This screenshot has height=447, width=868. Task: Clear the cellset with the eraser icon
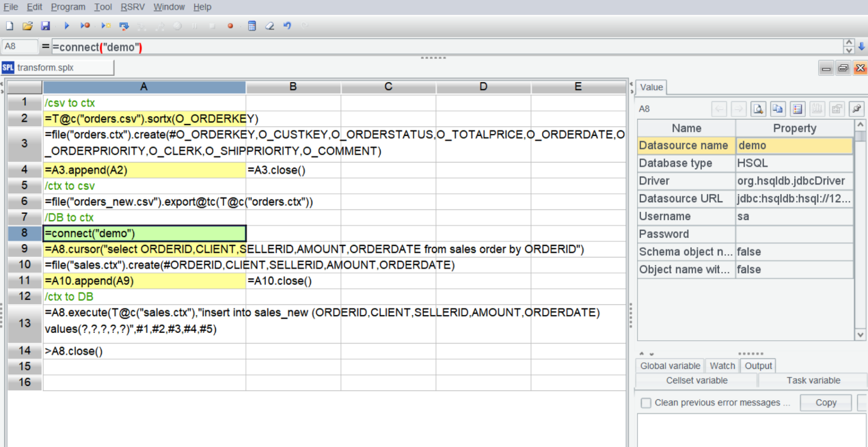(x=269, y=25)
